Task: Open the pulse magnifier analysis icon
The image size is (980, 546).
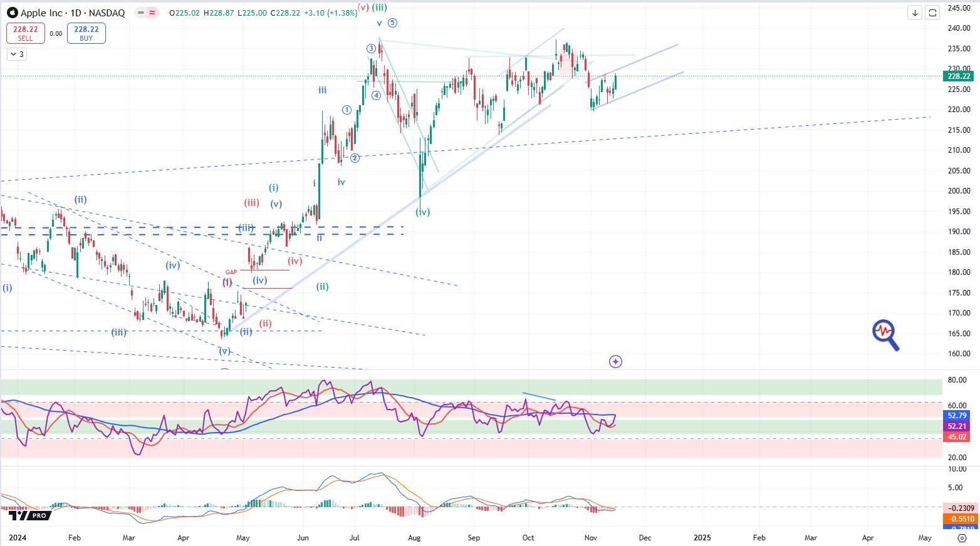Action: coord(885,334)
